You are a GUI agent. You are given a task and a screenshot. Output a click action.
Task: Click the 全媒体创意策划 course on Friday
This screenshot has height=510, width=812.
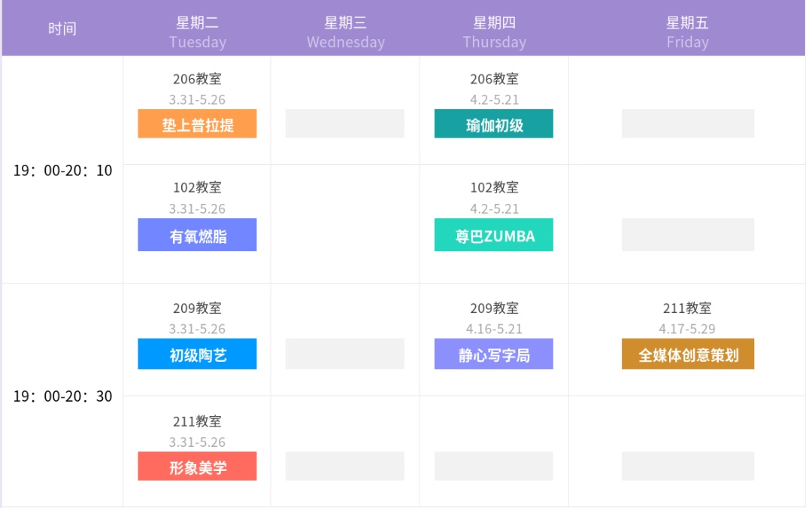[x=687, y=354]
